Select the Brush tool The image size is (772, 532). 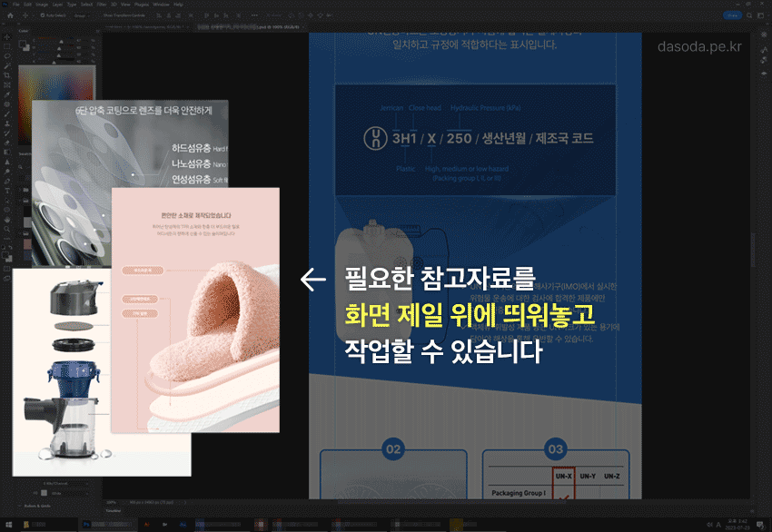point(7,113)
